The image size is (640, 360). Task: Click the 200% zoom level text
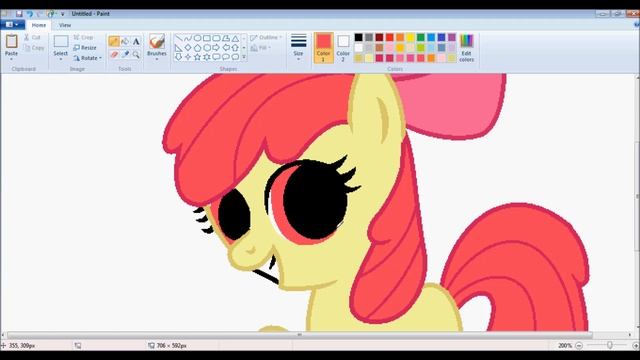click(x=564, y=346)
